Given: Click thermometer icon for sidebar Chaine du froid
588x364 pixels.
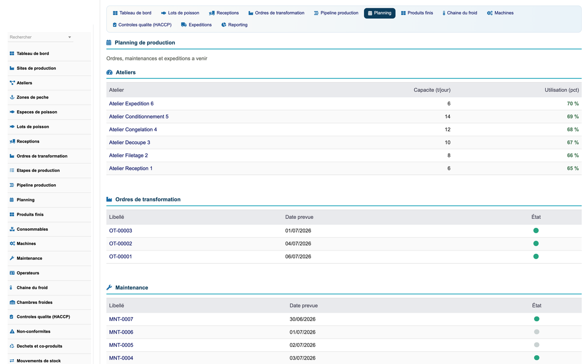Looking at the screenshot, I should 11,288.
